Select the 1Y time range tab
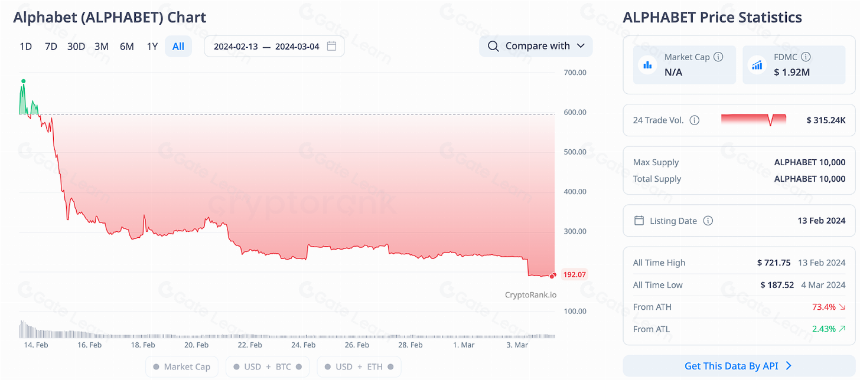The width and height of the screenshot is (860, 380). click(x=152, y=47)
